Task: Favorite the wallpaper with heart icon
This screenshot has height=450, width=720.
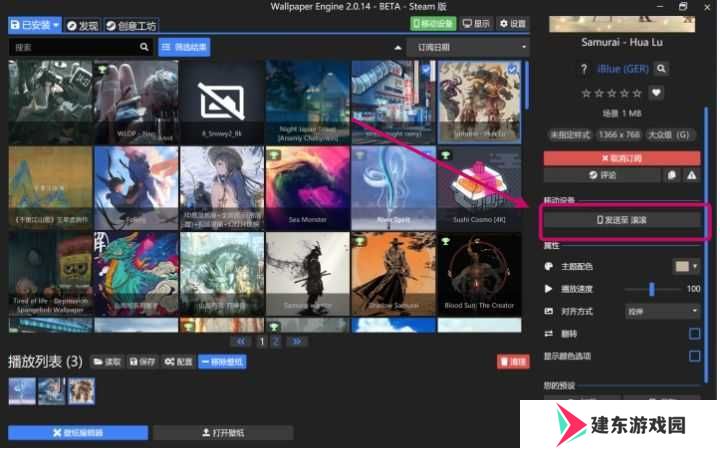Action: coord(656,93)
